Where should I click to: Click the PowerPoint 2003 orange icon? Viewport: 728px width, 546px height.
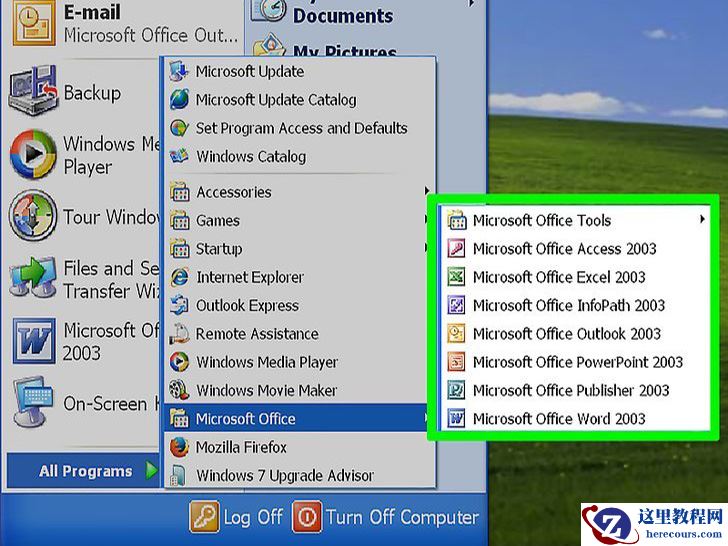click(x=456, y=362)
